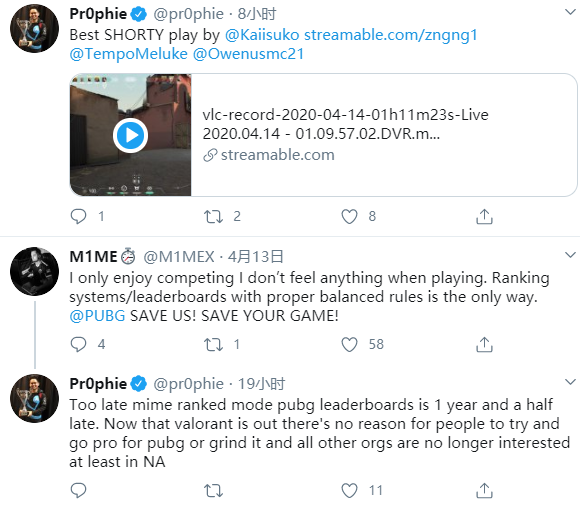
Task: Retweet M1ME's SAVE YOUR GAME tweet
Action: [213, 344]
